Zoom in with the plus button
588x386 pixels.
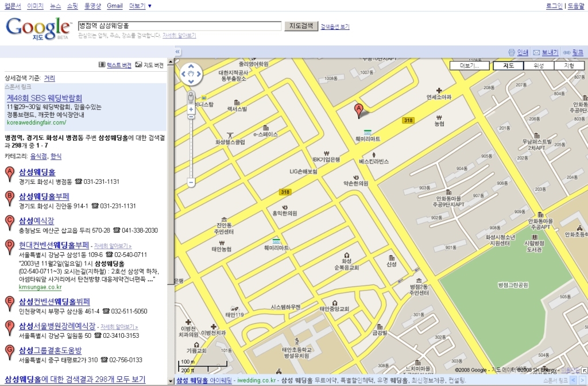coord(191,110)
